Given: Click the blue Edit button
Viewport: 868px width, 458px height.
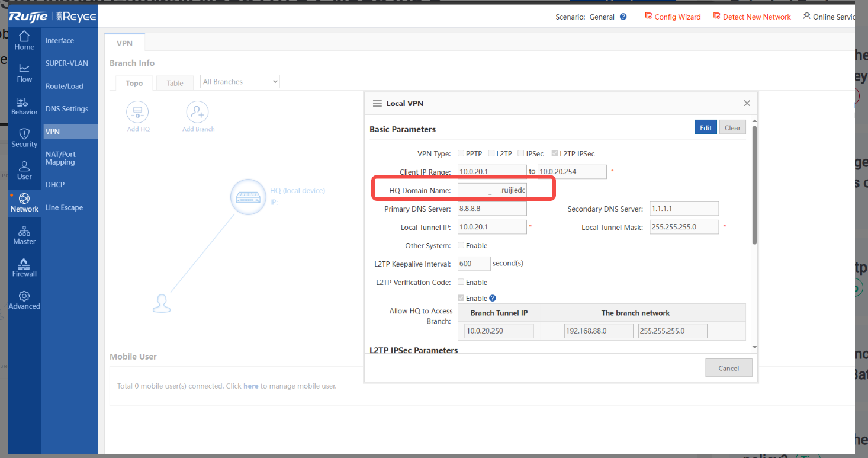Looking at the screenshot, I should (705, 127).
